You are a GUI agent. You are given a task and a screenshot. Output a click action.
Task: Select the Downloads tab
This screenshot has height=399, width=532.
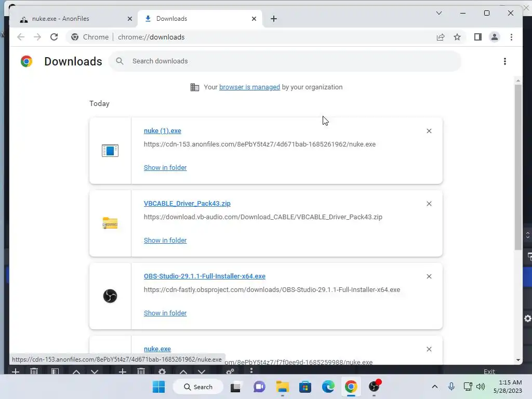pyautogui.click(x=200, y=19)
